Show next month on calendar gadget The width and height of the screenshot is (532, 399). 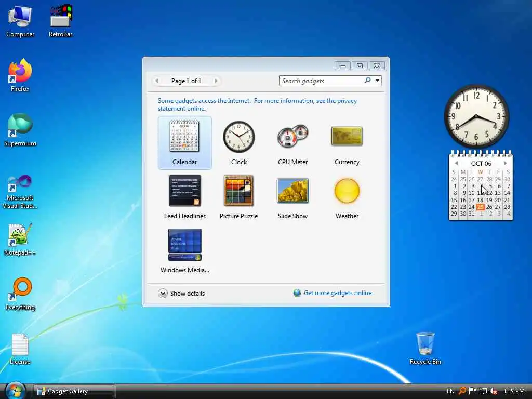(x=505, y=163)
